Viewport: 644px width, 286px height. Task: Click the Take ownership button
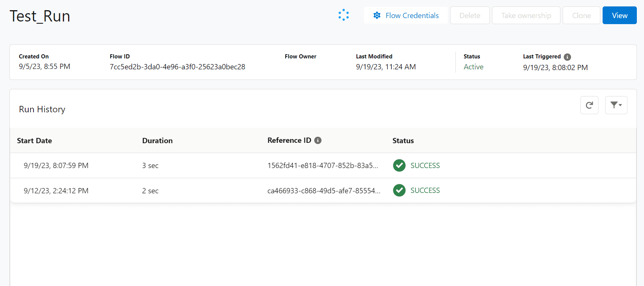[526, 15]
